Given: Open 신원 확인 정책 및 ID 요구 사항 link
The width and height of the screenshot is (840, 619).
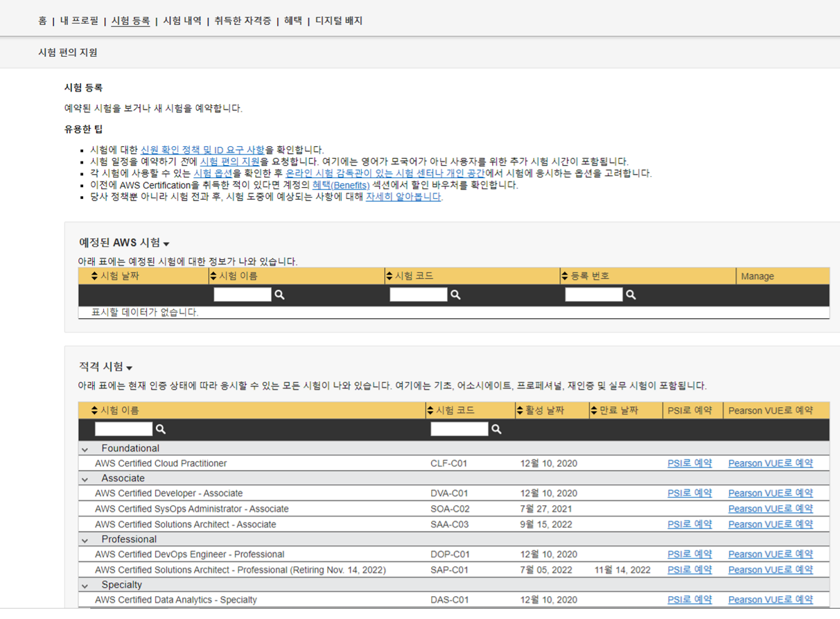Looking at the screenshot, I should coord(202,150).
